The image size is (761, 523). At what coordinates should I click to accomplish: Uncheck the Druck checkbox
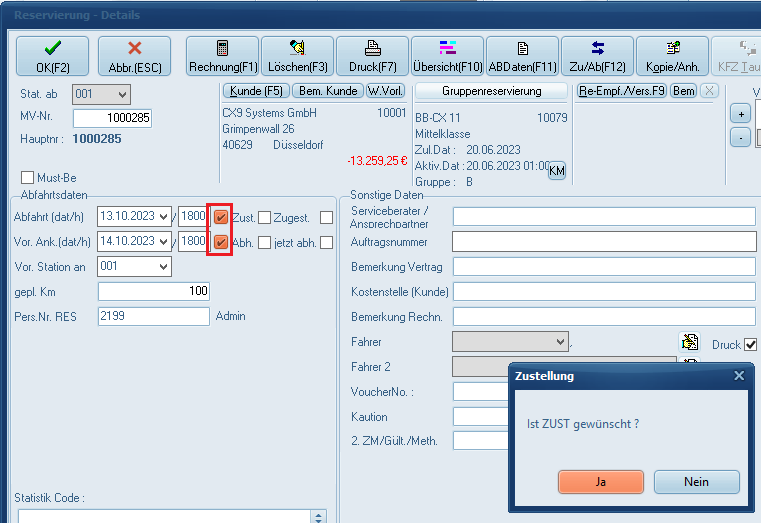pyautogui.click(x=750, y=345)
